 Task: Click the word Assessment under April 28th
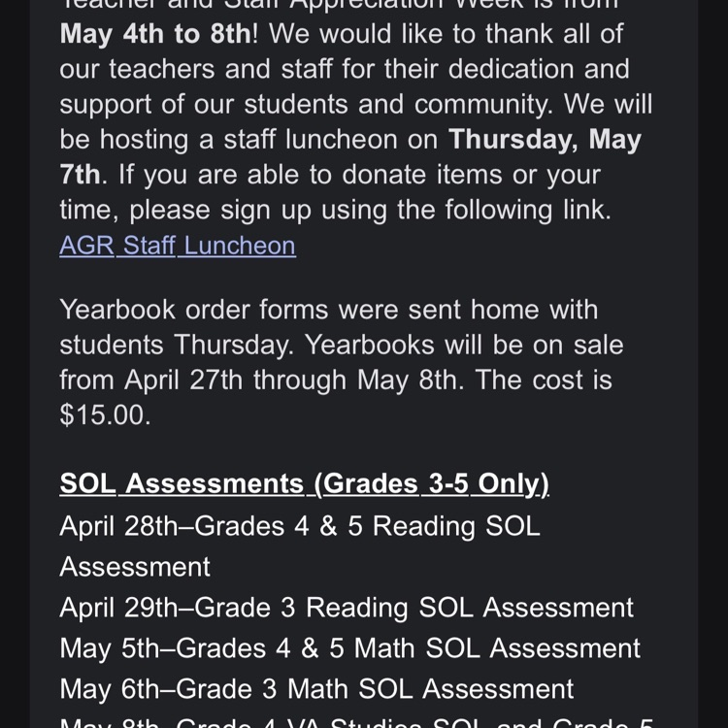coord(135,568)
